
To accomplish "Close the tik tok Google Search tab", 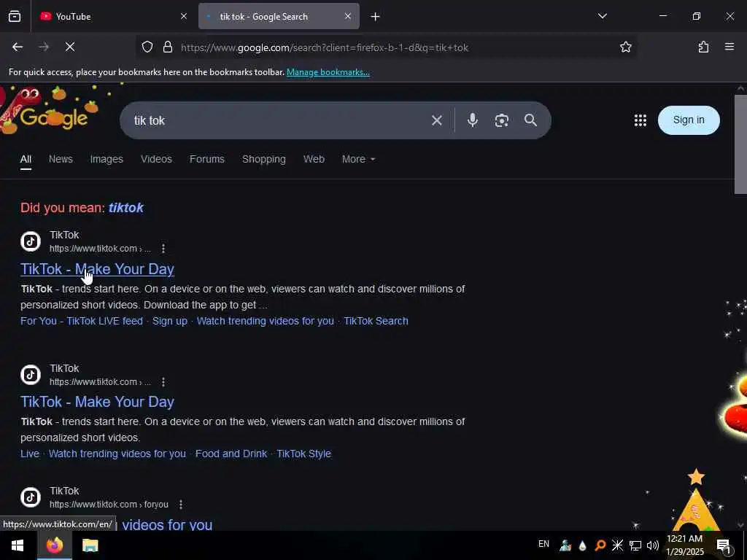I will pyautogui.click(x=348, y=17).
